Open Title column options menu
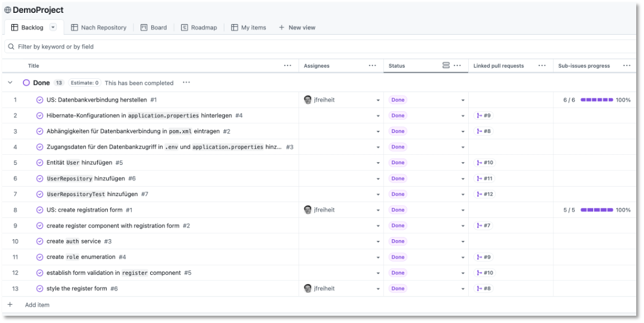 [288, 66]
